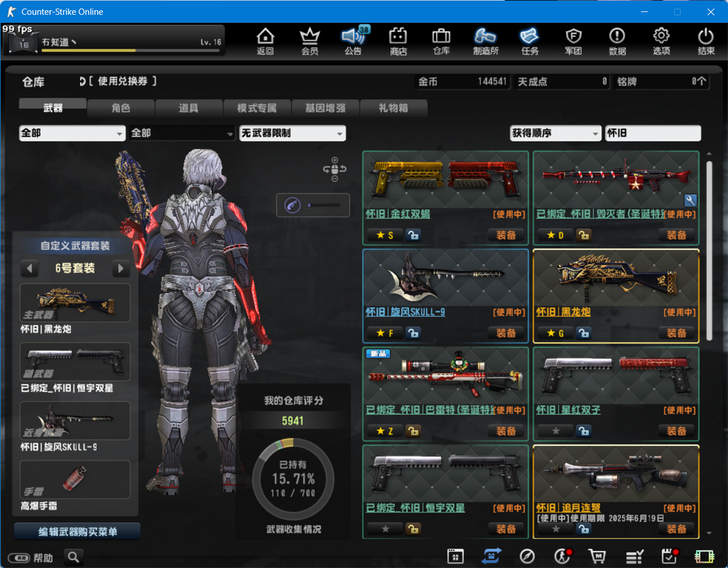The width and height of the screenshot is (728, 568).
Task: Open the 任务 missions icon
Action: pos(530,41)
